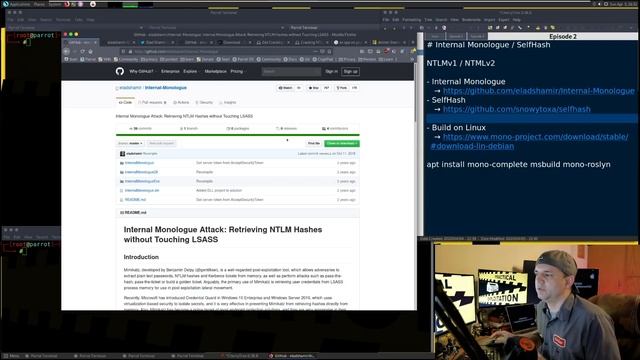Open the Formatting menu in CherryTree
640x360 pixels.
[411, 20]
